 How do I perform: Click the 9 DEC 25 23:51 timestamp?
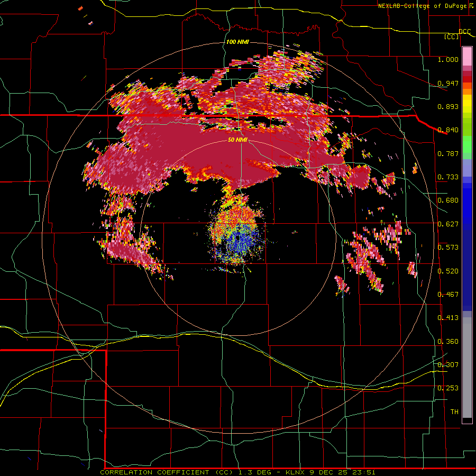tap(342, 472)
